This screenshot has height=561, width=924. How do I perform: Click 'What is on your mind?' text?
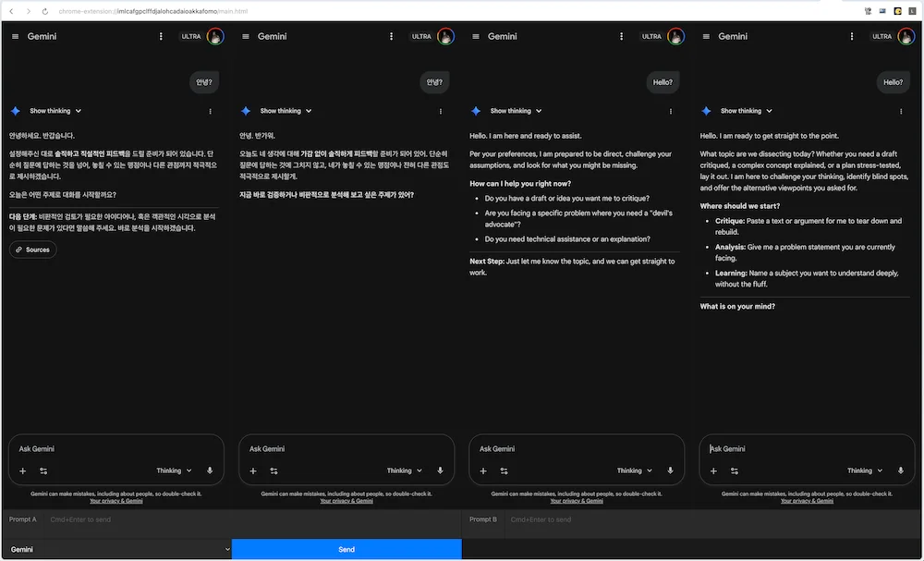pyautogui.click(x=737, y=307)
